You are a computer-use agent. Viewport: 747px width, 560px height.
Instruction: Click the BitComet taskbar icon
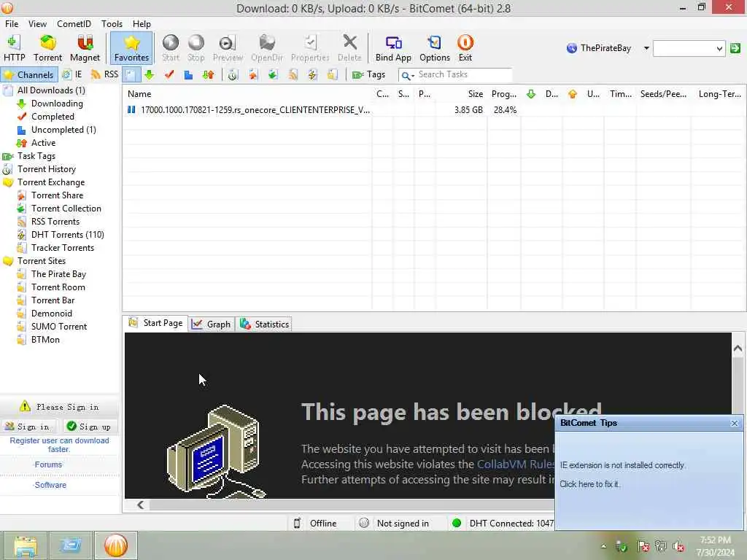[x=116, y=545]
